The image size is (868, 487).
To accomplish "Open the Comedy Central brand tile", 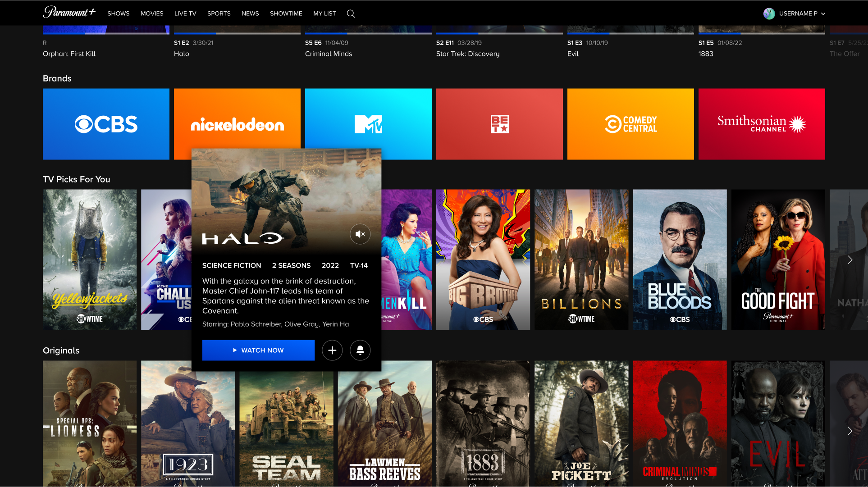I will point(630,124).
